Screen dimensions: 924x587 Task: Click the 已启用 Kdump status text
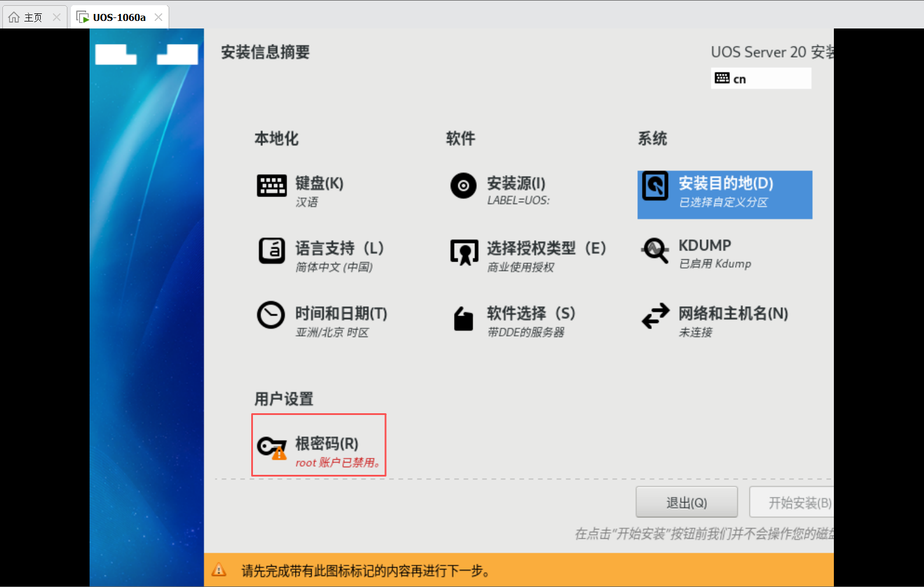point(715,264)
